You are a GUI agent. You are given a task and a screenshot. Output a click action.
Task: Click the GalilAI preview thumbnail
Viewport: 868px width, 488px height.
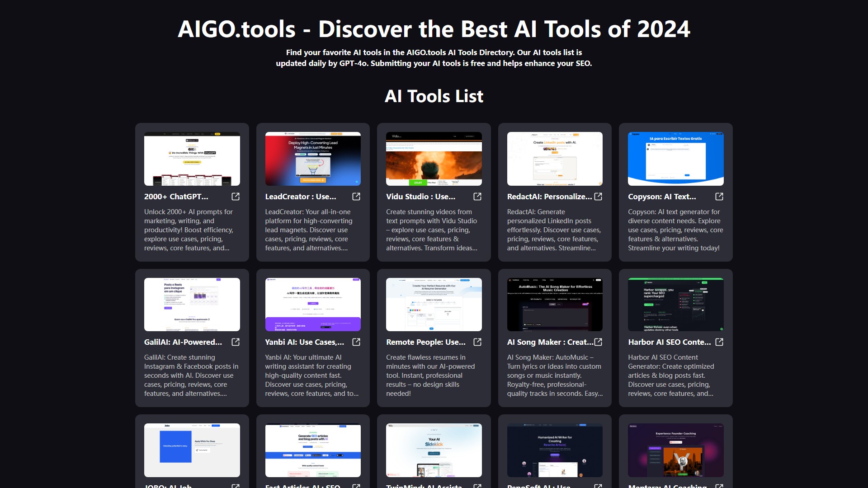tap(192, 305)
